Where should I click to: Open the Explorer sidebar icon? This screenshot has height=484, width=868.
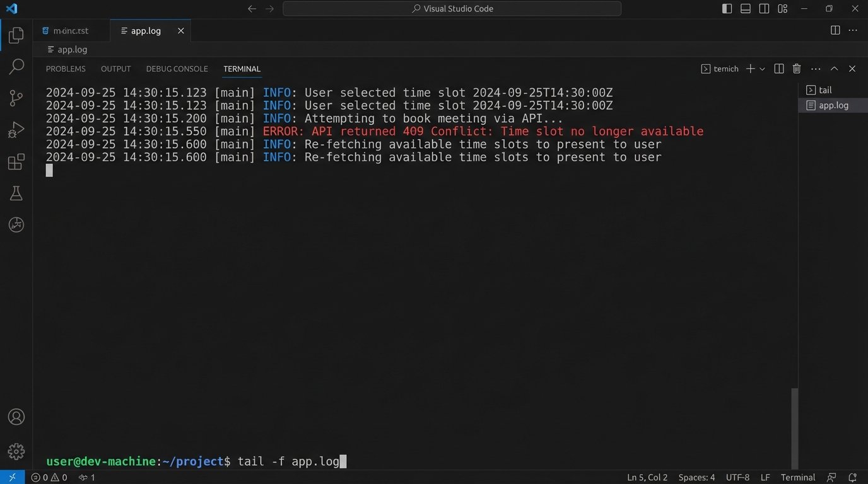click(16, 35)
